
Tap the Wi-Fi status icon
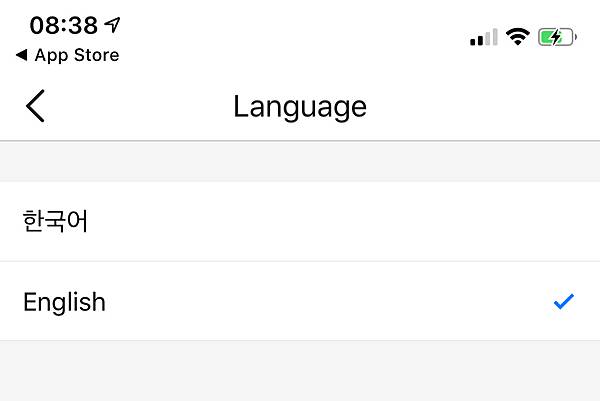click(x=517, y=37)
